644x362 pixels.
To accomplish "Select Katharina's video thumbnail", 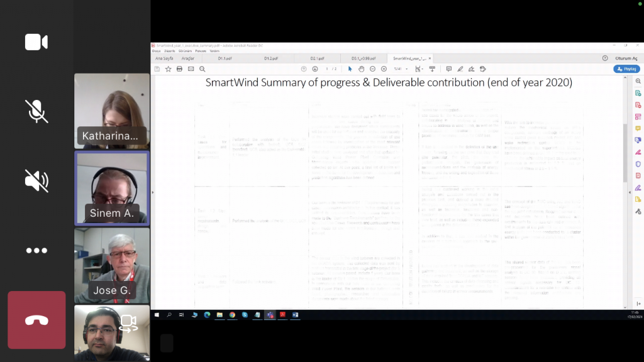I will pyautogui.click(x=112, y=111).
